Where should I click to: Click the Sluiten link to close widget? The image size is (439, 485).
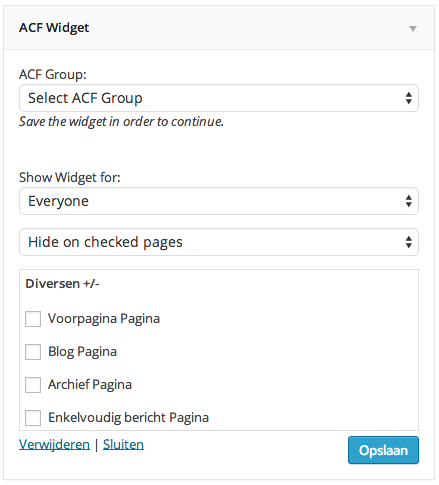coord(123,444)
